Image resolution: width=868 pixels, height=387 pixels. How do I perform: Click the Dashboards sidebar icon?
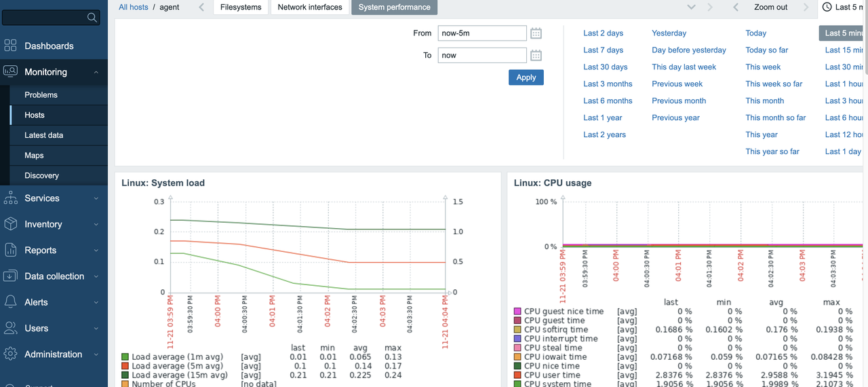point(10,46)
